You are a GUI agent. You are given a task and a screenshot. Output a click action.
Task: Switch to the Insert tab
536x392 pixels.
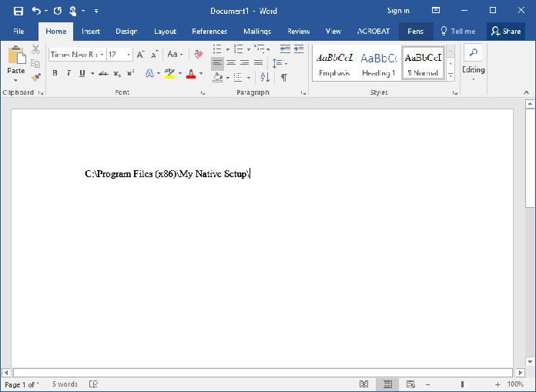pos(91,32)
